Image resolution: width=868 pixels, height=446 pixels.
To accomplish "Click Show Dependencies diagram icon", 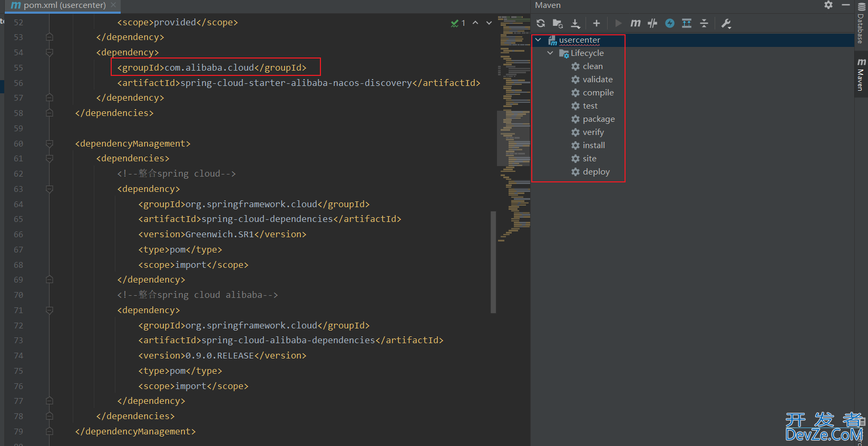I will click(687, 23).
